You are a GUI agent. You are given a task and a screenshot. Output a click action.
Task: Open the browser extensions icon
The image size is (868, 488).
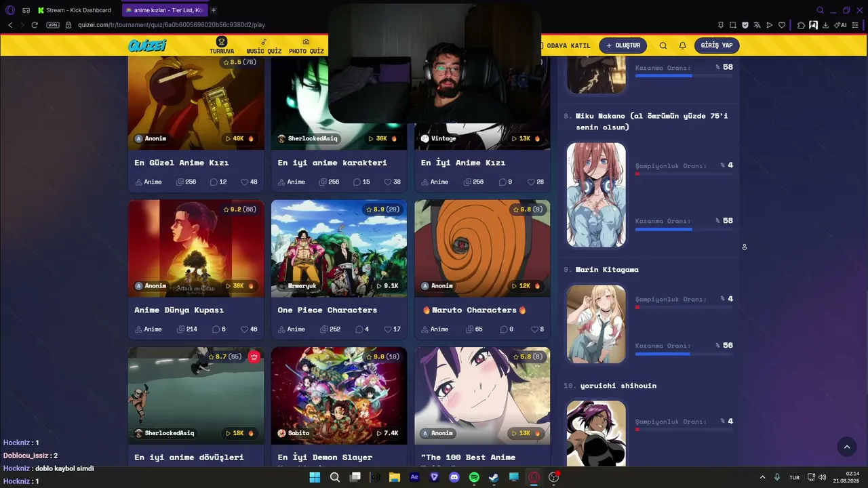coord(801,25)
